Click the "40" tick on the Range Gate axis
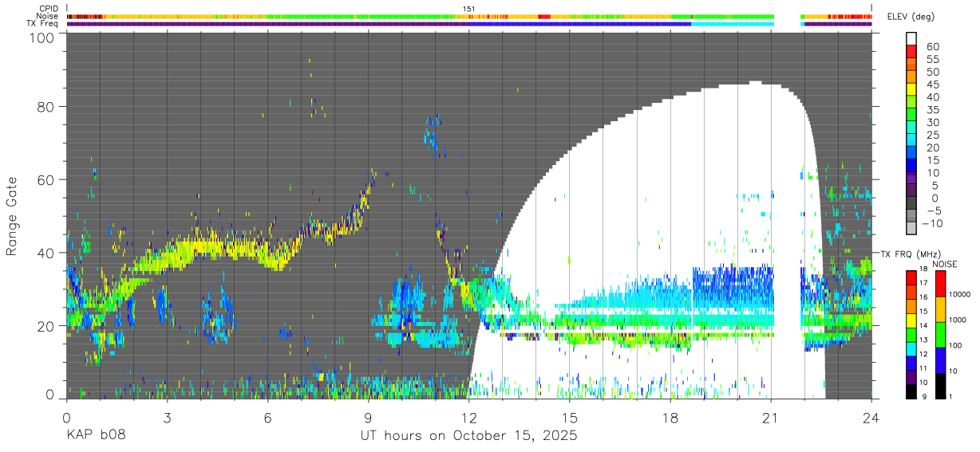Viewport: 980px width, 452px height. [x=45, y=253]
